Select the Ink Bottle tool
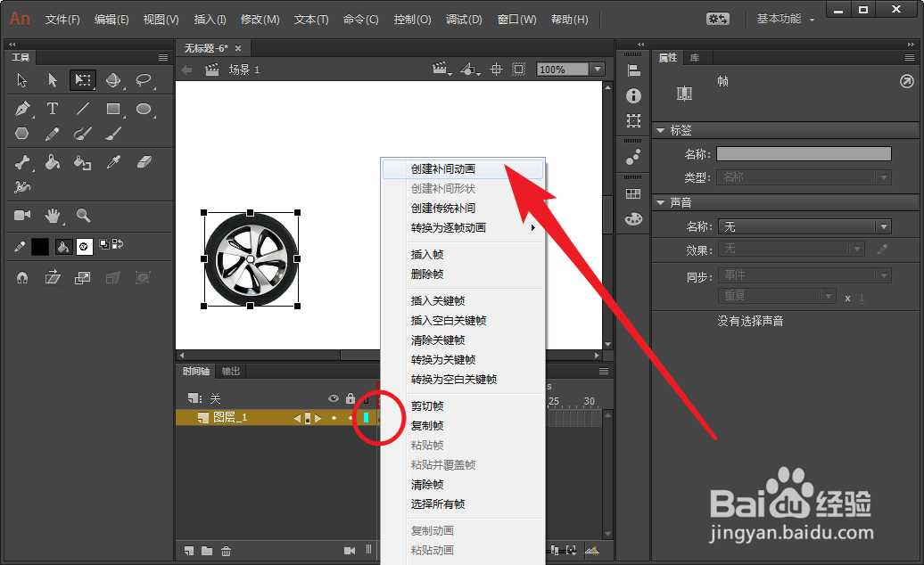The width and height of the screenshot is (924, 565). click(82, 162)
